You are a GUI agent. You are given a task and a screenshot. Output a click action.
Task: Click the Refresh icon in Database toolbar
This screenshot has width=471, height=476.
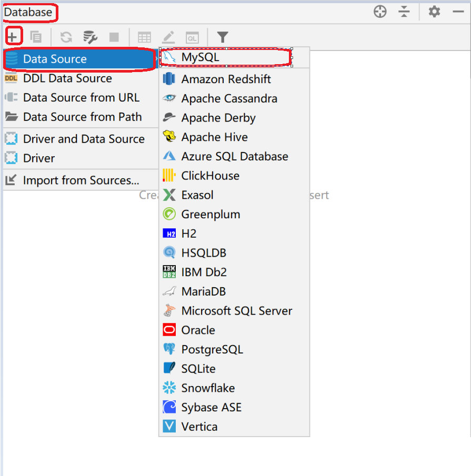click(66, 37)
